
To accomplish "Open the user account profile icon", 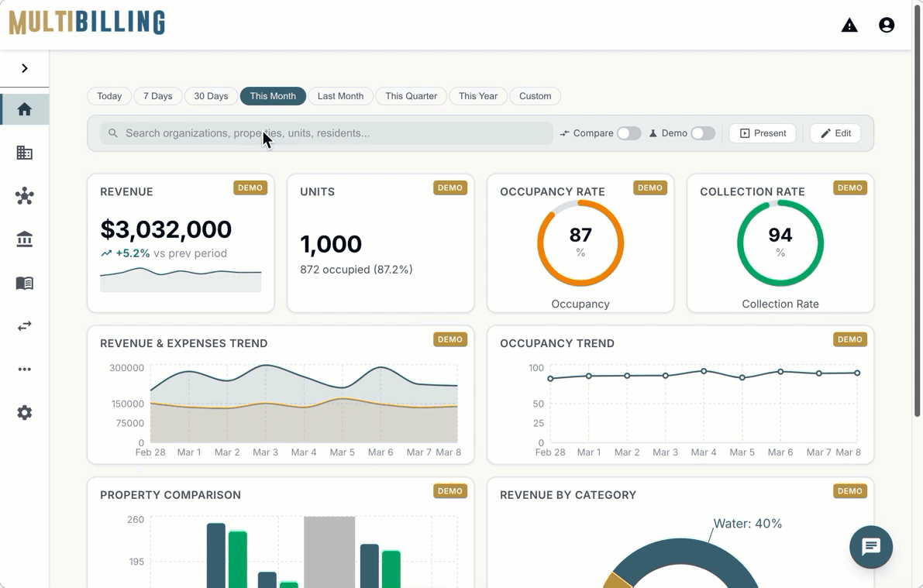I will (x=887, y=26).
